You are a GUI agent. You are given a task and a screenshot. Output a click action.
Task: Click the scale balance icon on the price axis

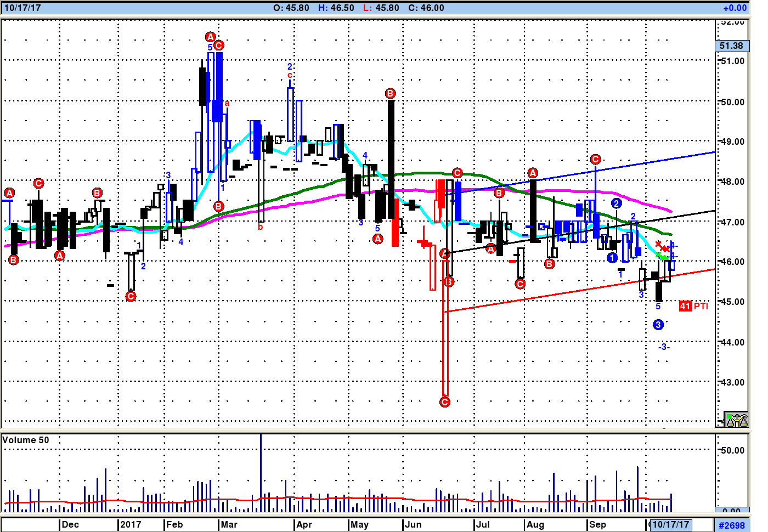pos(736,420)
